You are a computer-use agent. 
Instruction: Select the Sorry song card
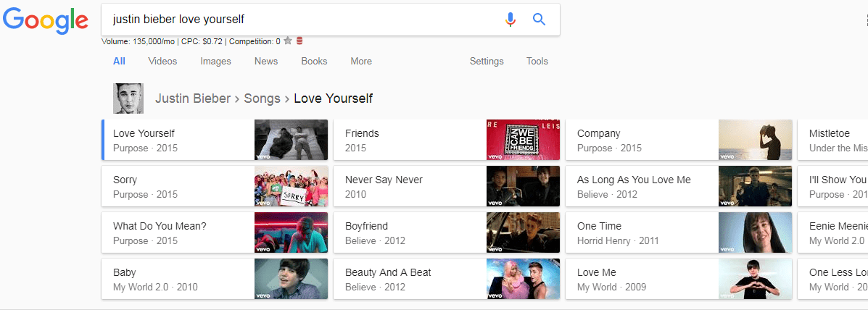coord(178,186)
